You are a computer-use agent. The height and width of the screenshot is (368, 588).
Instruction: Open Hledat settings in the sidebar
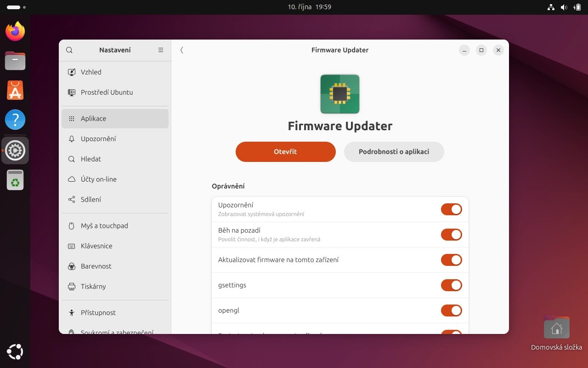point(115,159)
